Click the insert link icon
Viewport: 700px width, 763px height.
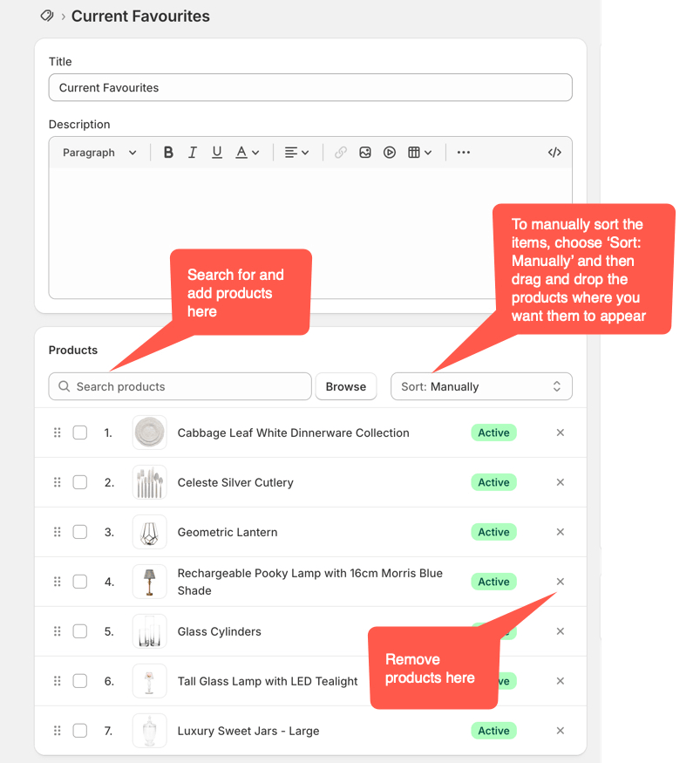coord(340,152)
